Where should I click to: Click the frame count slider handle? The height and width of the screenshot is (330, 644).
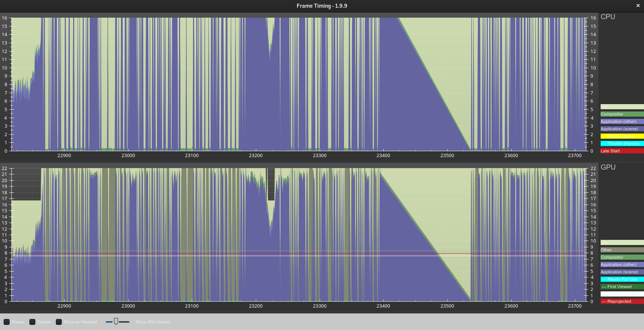(116, 322)
